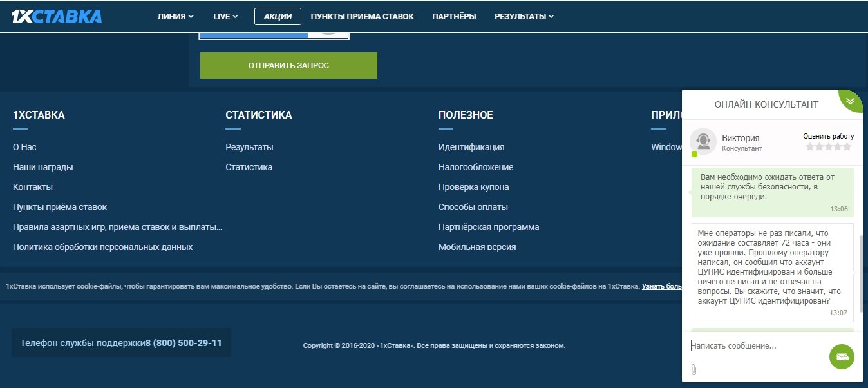This screenshot has width=868, height=388.
Task: Expand the РЕЗУЛЬТАТЫ dropdown menu
Action: [524, 16]
